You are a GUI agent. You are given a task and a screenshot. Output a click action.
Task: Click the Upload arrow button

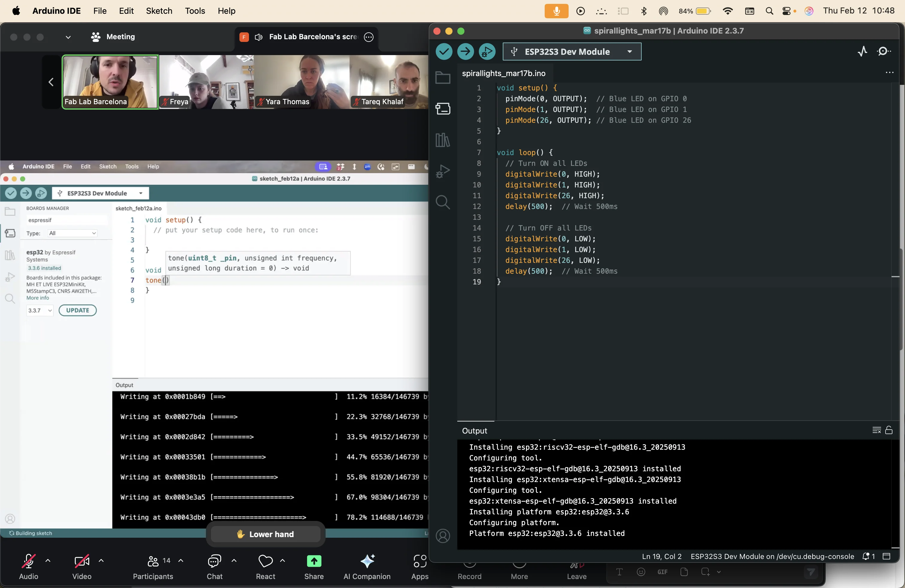click(x=465, y=52)
